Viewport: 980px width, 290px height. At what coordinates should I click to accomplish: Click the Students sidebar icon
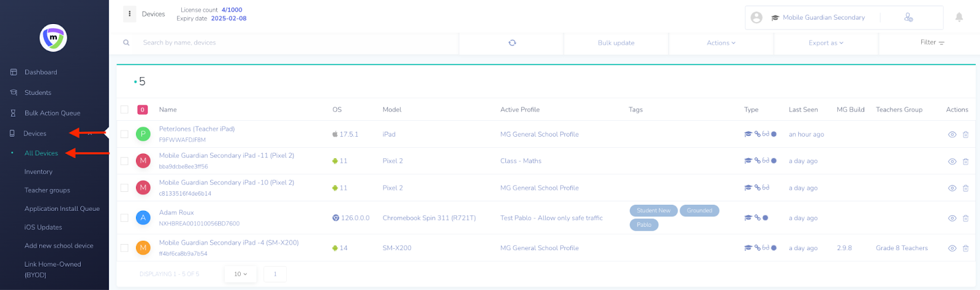[x=13, y=93]
